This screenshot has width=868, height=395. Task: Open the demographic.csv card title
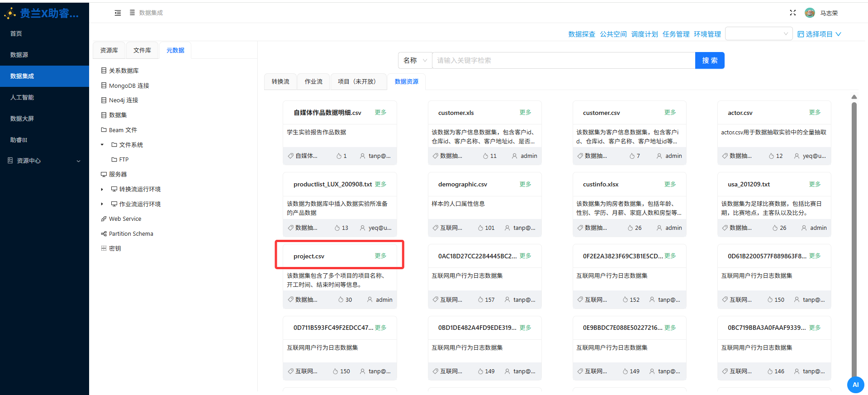tap(463, 184)
